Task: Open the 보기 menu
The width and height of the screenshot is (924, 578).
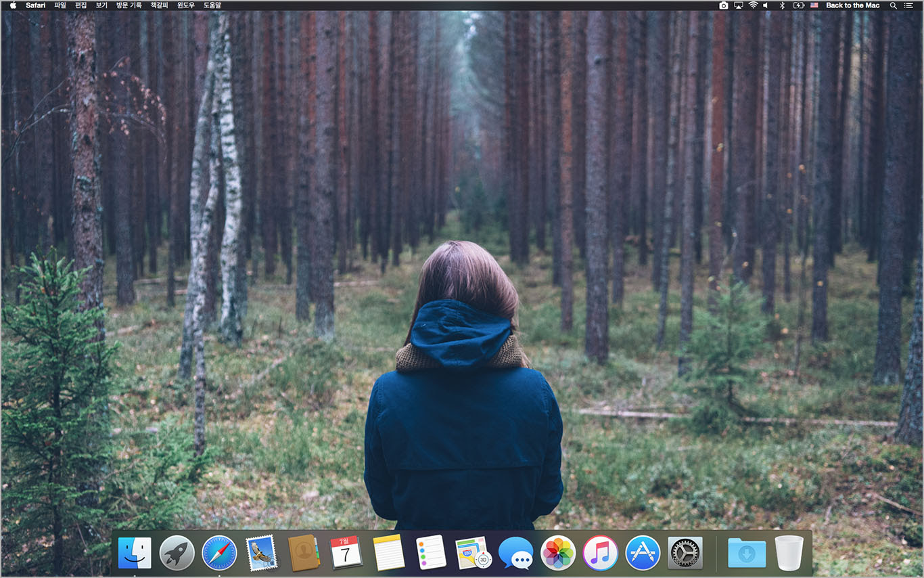Action: point(101,5)
